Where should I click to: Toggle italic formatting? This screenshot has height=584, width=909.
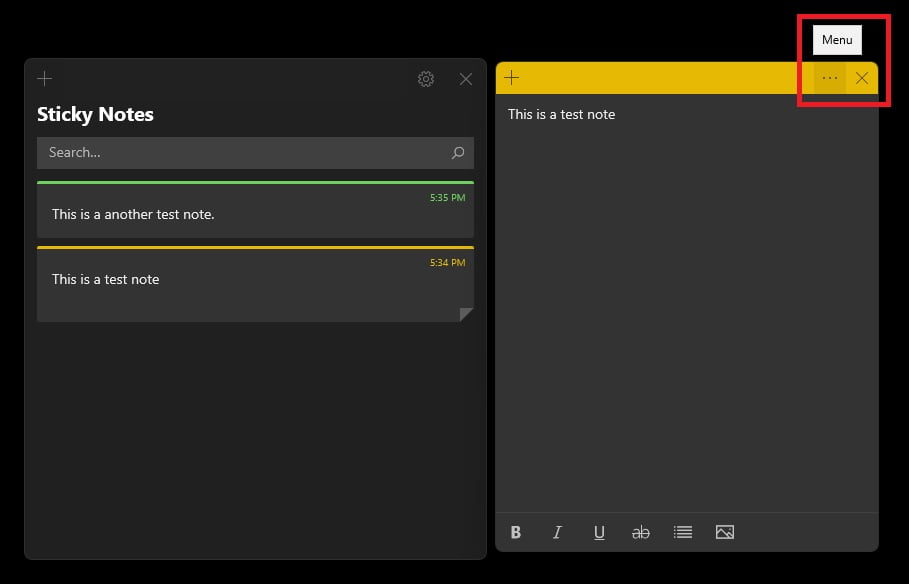pyautogui.click(x=557, y=532)
